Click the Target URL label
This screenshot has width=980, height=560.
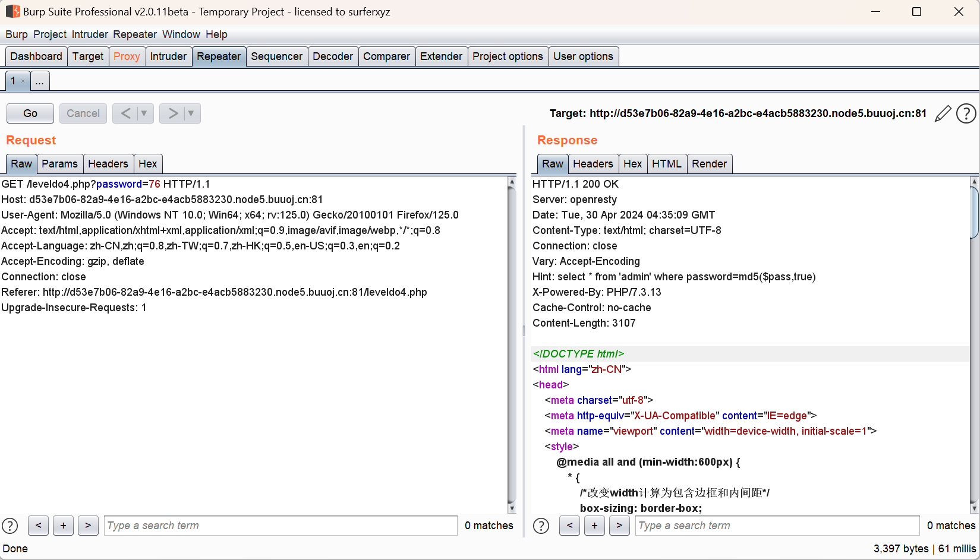[x=738, y=113]
